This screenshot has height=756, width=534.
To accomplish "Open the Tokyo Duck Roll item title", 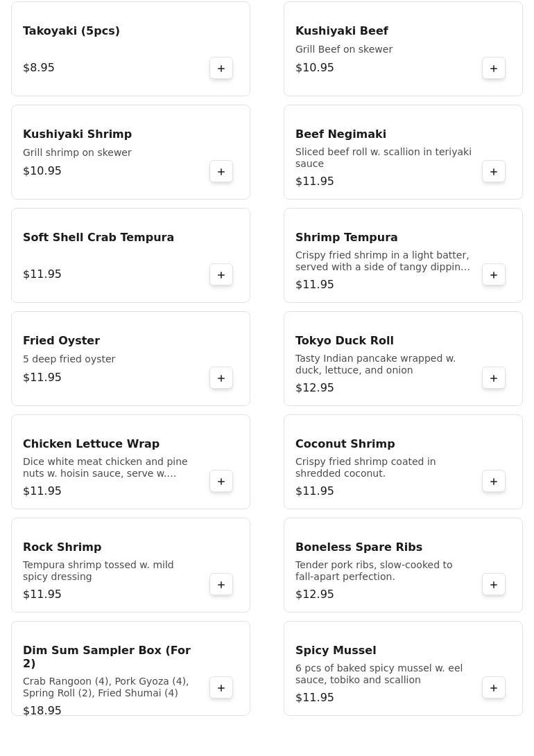I will tap(345, 341).
